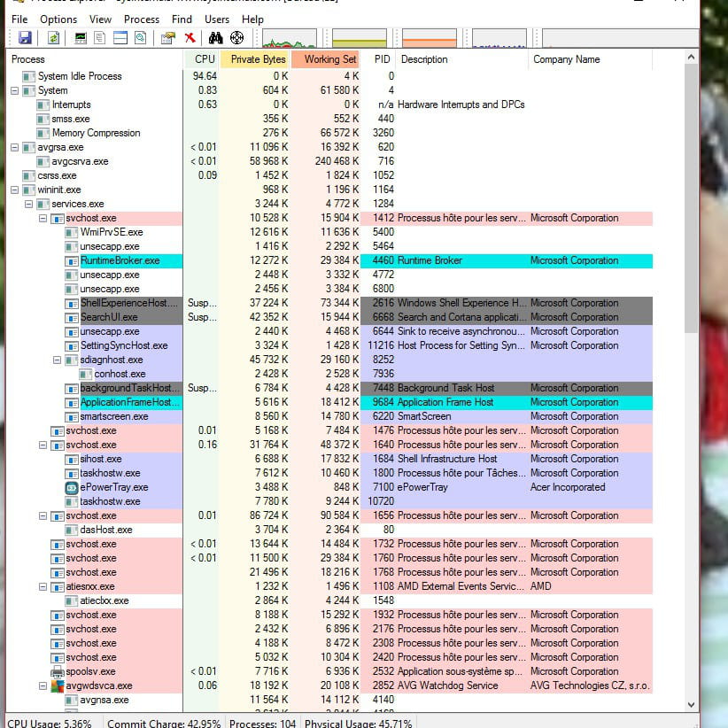Click the icon beside SearchUI.exe
The image size is (728, 728).
(71, 318)
